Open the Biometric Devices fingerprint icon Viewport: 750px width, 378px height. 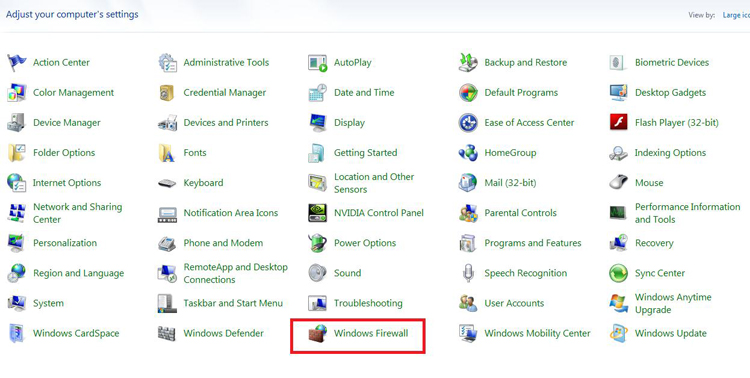[618, 63]
